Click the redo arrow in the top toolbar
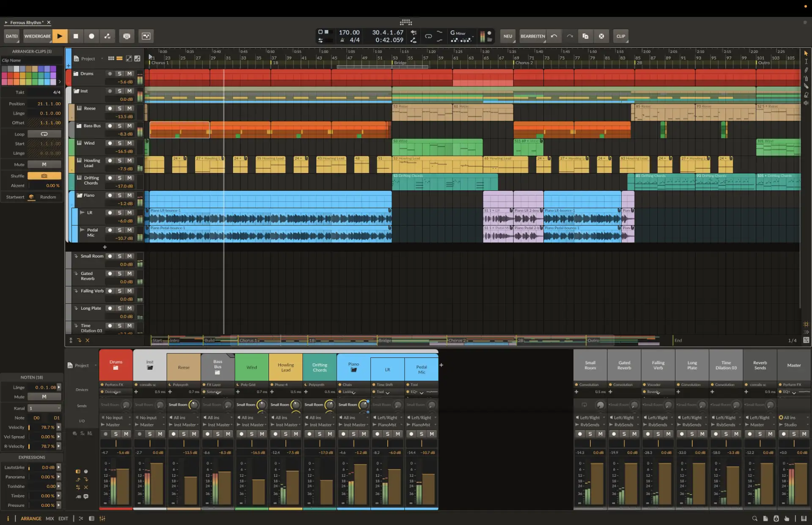The width and height of the screenshot is (812, 525). (570, 36)
